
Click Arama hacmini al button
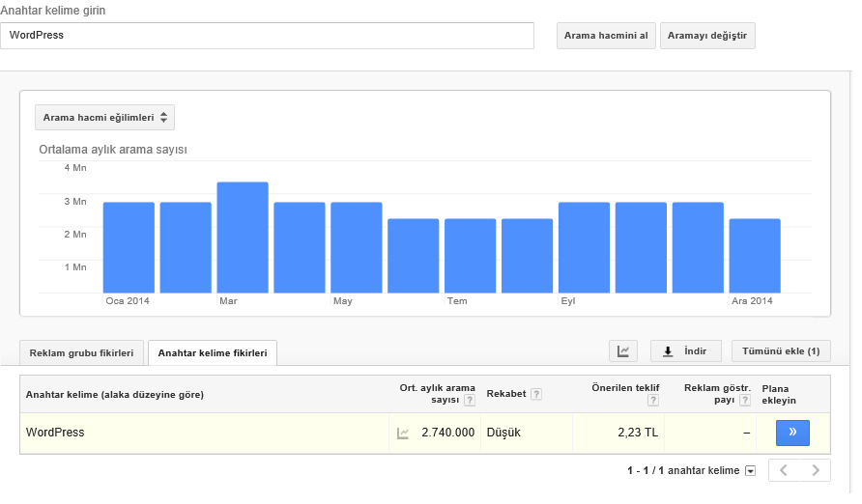click(606, 36)
